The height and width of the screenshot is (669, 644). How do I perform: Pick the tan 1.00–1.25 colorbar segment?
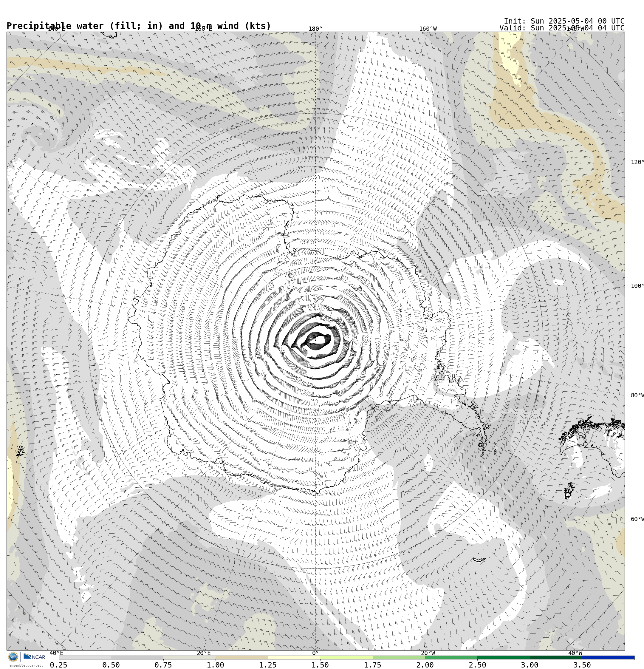tap(241, 657)
